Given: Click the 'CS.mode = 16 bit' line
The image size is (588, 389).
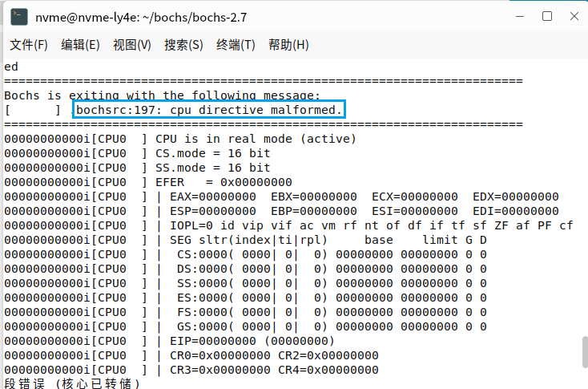Looking at the screenshot, I should 212,153.
